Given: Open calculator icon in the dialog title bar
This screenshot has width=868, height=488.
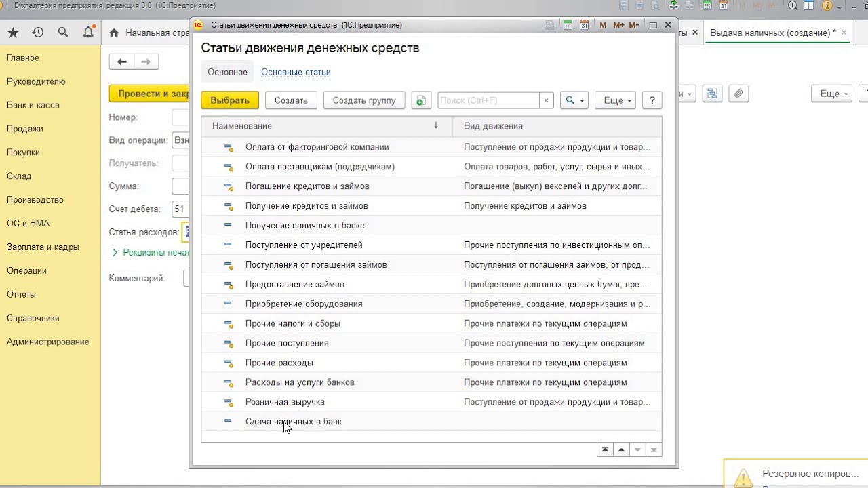Looking at the screenshot, I should (568, 25).
